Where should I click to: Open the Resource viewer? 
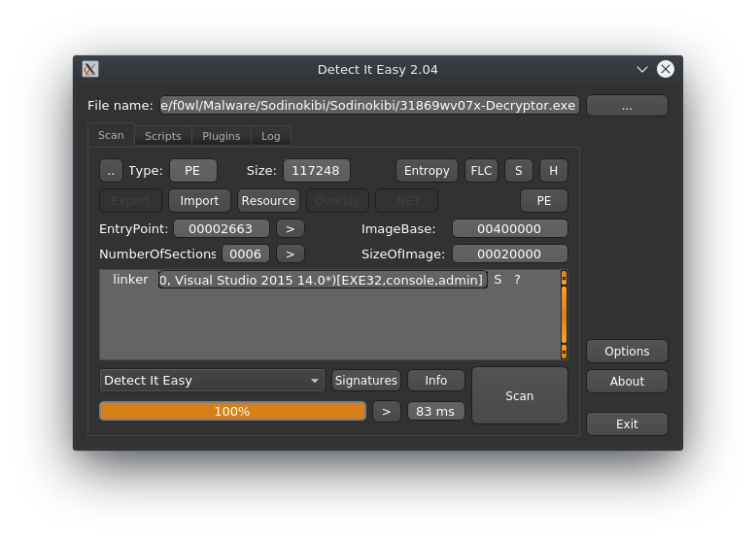click(268, 200)
